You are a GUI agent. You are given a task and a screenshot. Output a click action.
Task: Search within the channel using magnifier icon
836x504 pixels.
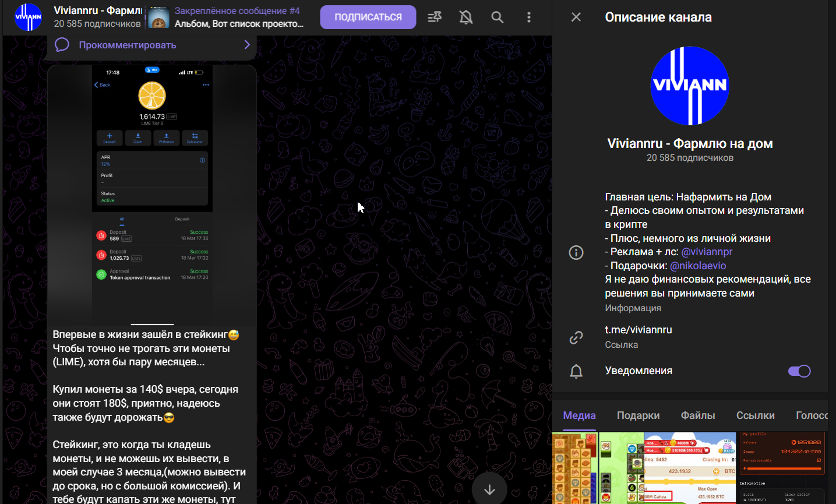point(498,17)
